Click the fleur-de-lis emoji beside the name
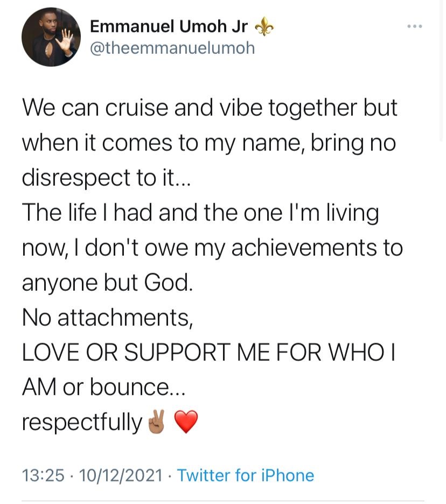This screenshot has width=446, height=504. 264,26
